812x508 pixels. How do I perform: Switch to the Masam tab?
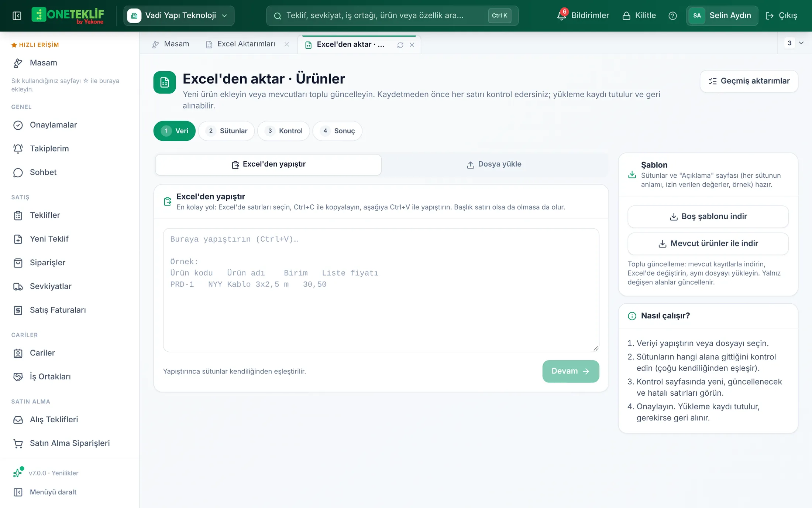click(x=171, y=44)
